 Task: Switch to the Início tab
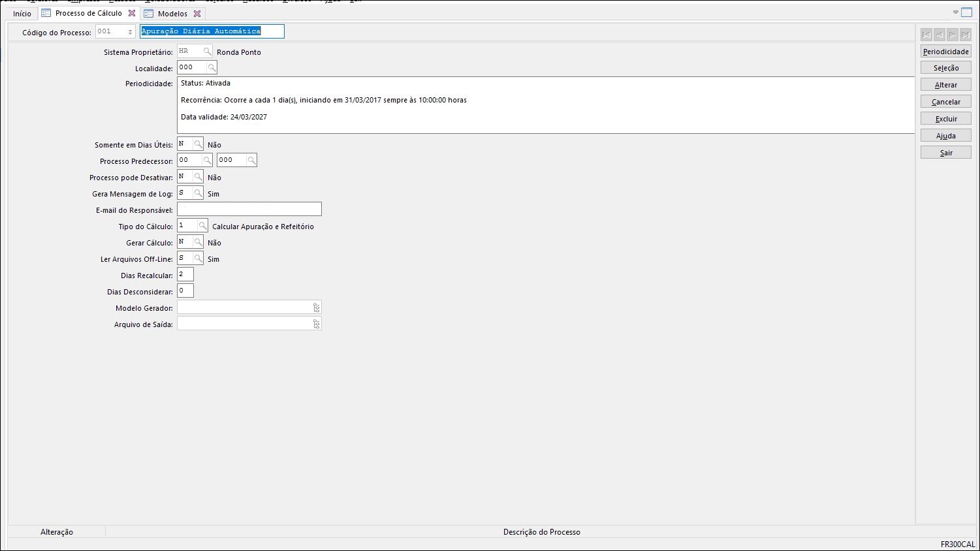(x=22, y=14)
